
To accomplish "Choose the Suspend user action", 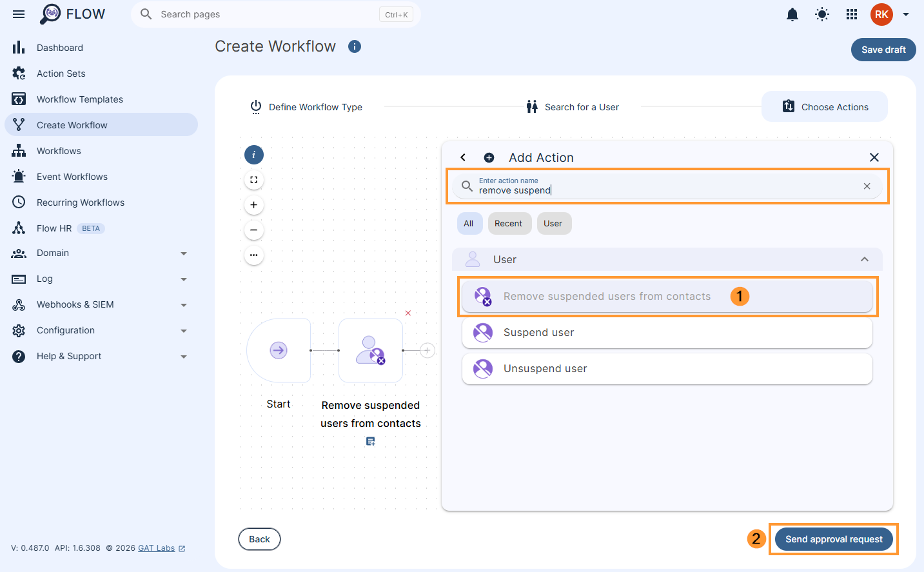I will 667,333.
